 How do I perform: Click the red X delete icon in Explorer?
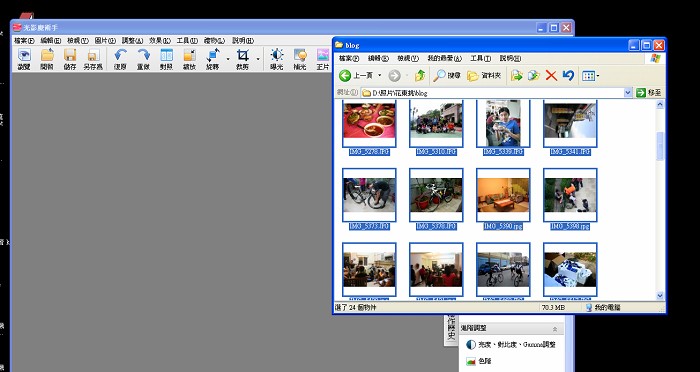click(x=551, y=76)
